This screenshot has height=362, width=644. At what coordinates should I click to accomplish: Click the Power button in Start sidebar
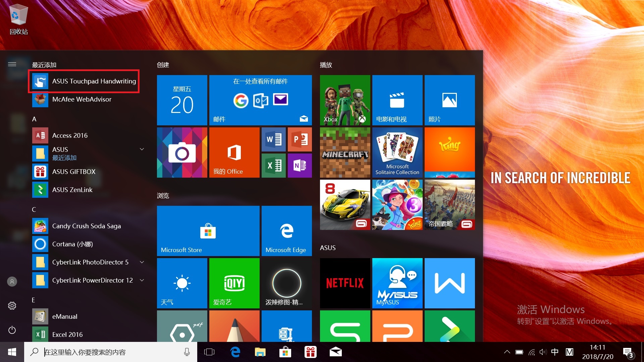click(x=12, y=330)
